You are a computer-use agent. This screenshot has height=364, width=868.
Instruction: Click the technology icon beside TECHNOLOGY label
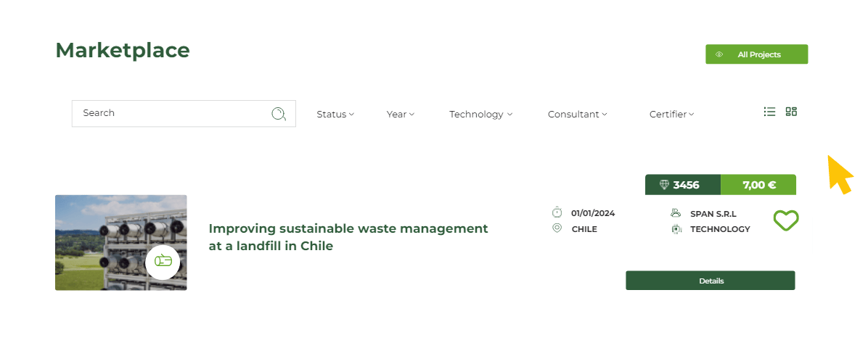point(676,229)
